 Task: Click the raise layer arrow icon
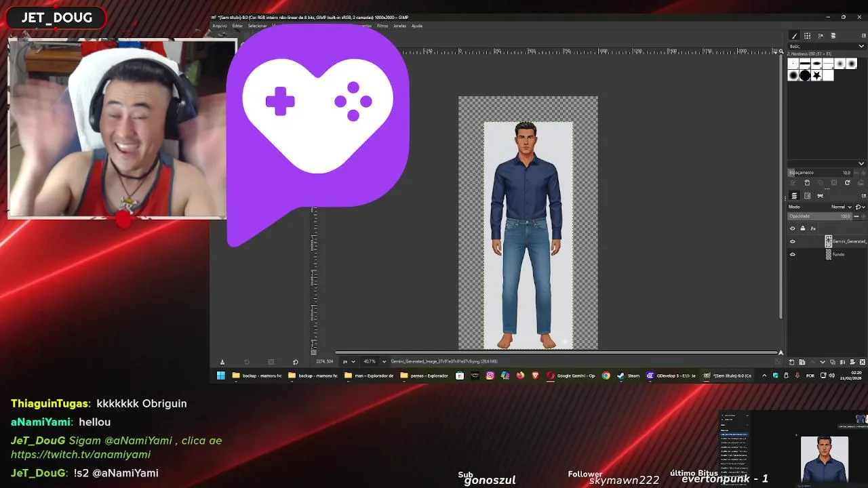tap(812, 362)
